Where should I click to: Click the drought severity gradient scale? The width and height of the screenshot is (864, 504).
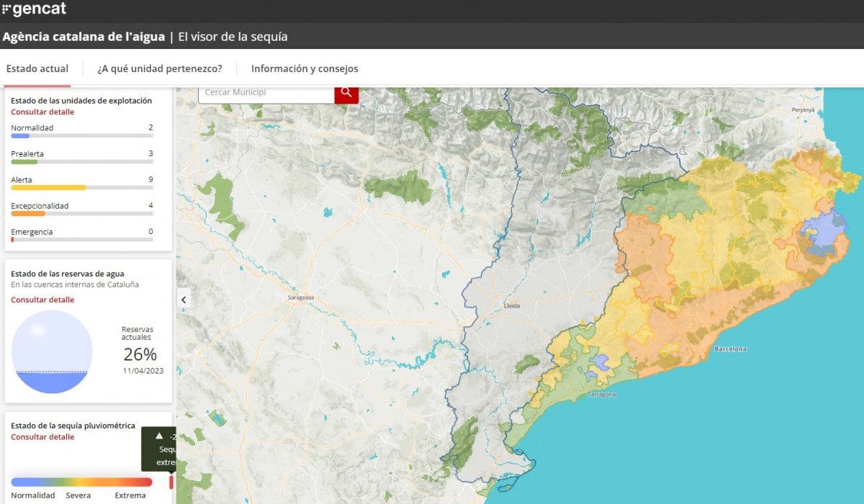[x=81, y=482]
